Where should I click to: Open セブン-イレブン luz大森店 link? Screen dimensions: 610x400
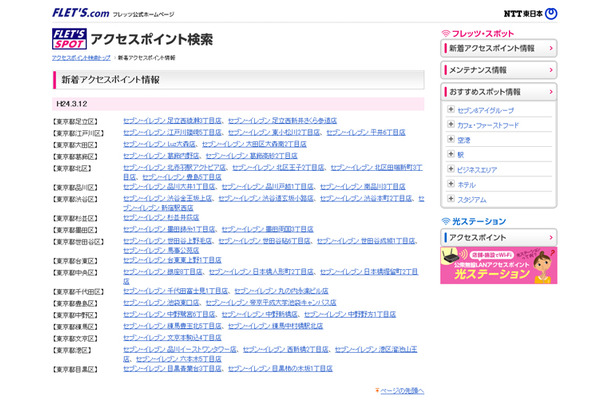(x=160, y=144)
